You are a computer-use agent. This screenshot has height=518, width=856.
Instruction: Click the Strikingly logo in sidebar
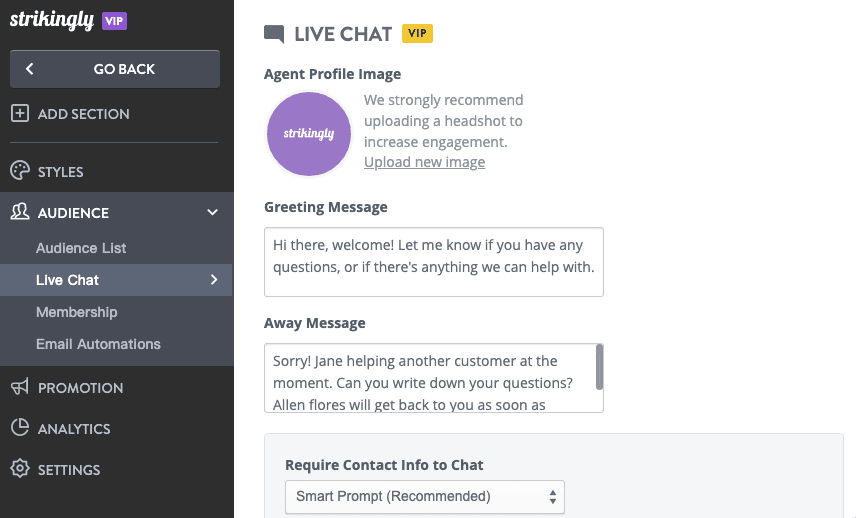tap(51, 20)
